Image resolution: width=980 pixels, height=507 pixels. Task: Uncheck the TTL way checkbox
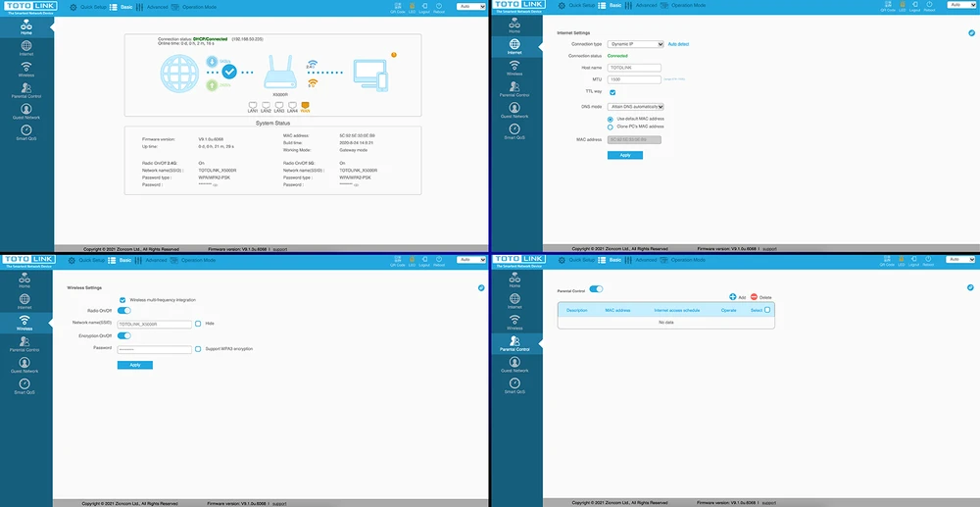(613, 91)
